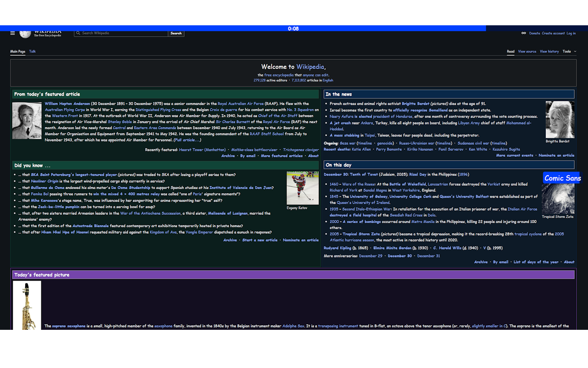
Task: Open the hamburger main menu
Action: [x=13, y=33]
